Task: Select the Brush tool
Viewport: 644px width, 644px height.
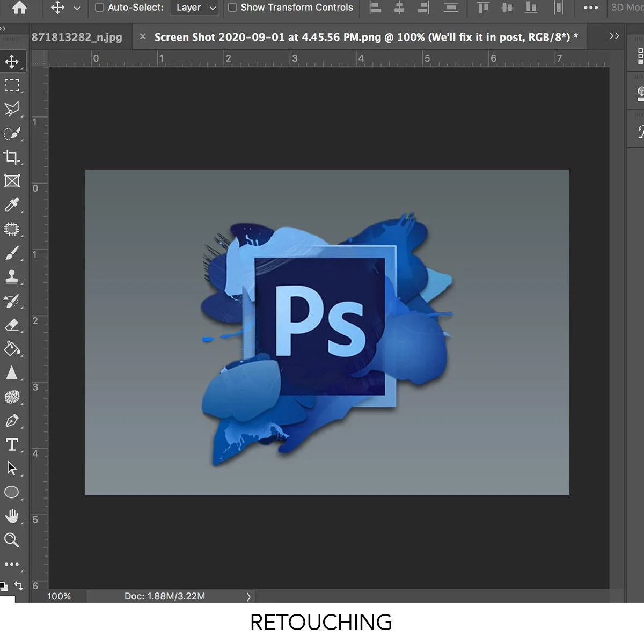Action: pyautogui.click(x=12, y=253)
